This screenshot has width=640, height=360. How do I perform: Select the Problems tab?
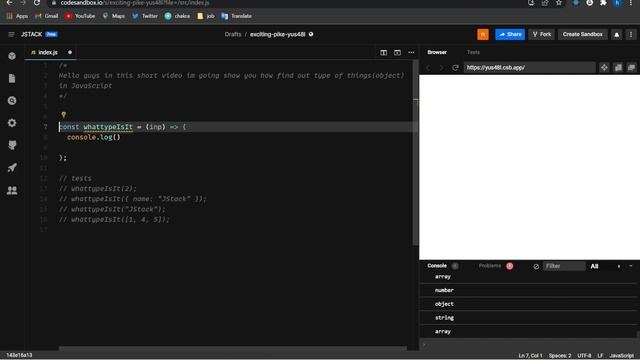(489, 266)
